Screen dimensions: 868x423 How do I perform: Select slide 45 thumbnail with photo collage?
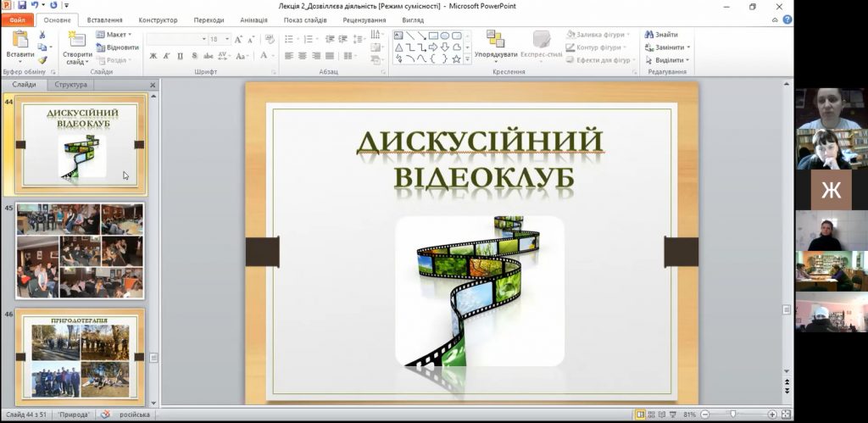[x=80, y=251]
